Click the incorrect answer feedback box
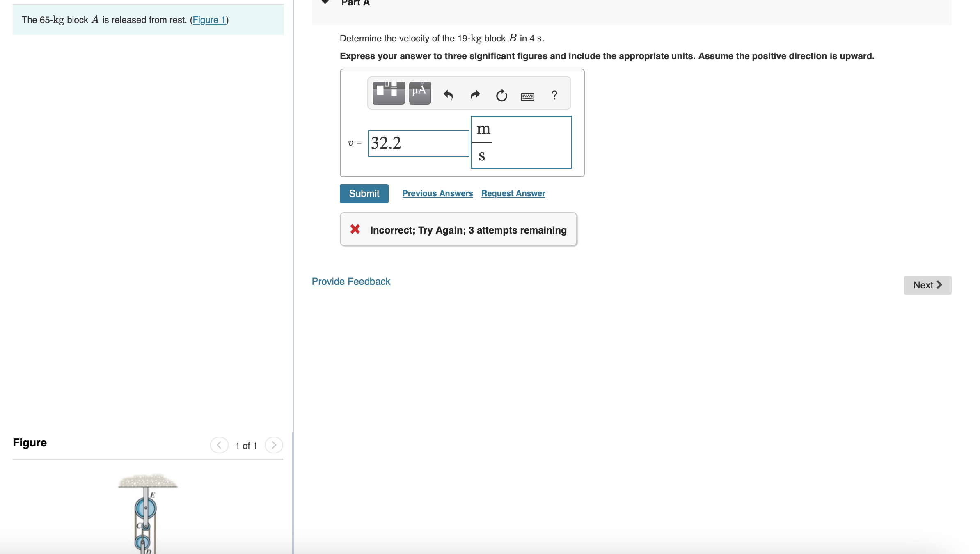980x554 pixels. click(x=458, y=229)
